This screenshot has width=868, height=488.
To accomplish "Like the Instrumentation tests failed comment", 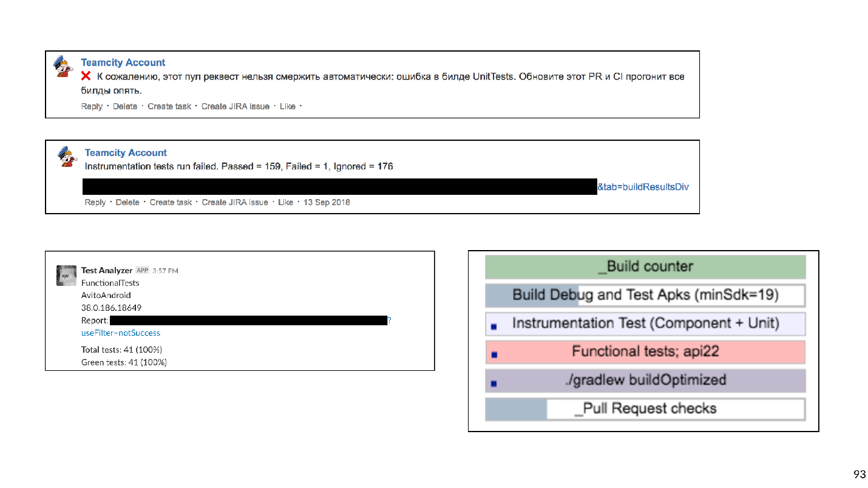I will pos(285,202).
